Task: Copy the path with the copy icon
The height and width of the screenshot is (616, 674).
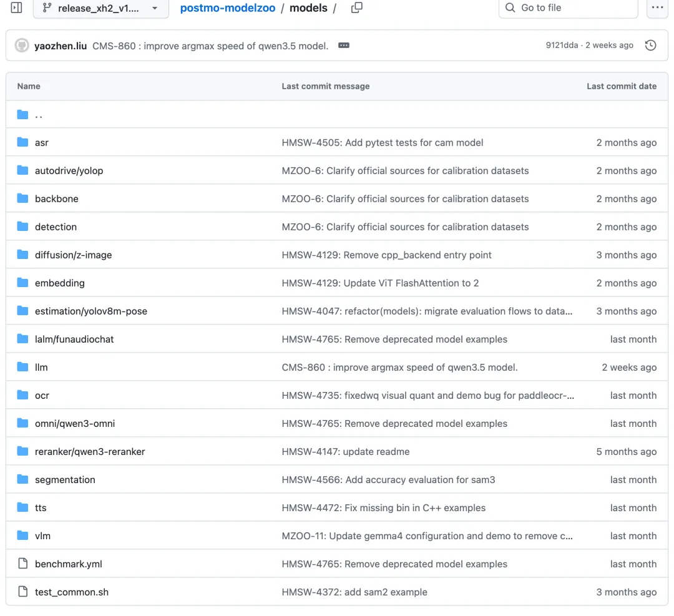Action: (357, 7)
